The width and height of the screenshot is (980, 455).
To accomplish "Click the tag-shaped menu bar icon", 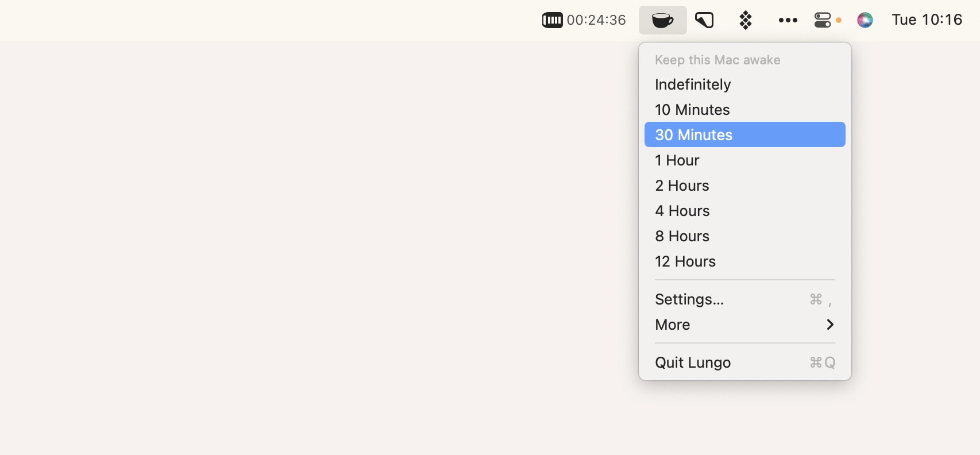I will click(704, 20).
